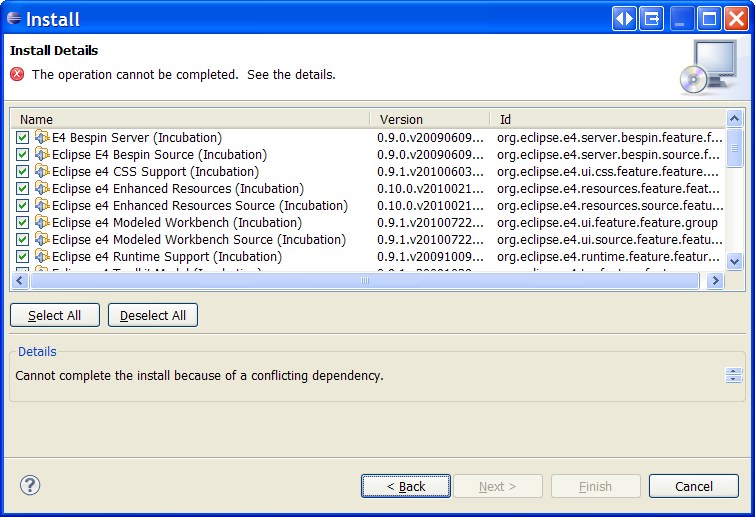
Task: Click the double-arrow title bar button
Action: 624,19
